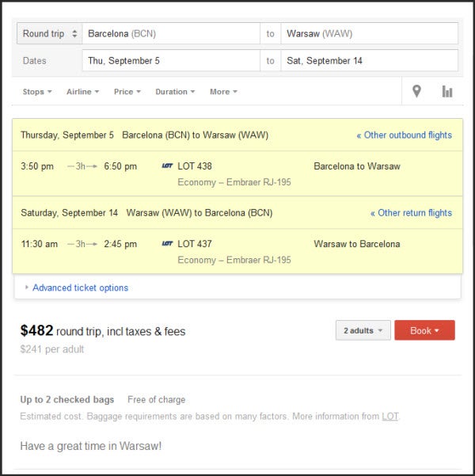Click the $482 round trip price
Viewport: 475px width, 476px height.
click(36, 330)
